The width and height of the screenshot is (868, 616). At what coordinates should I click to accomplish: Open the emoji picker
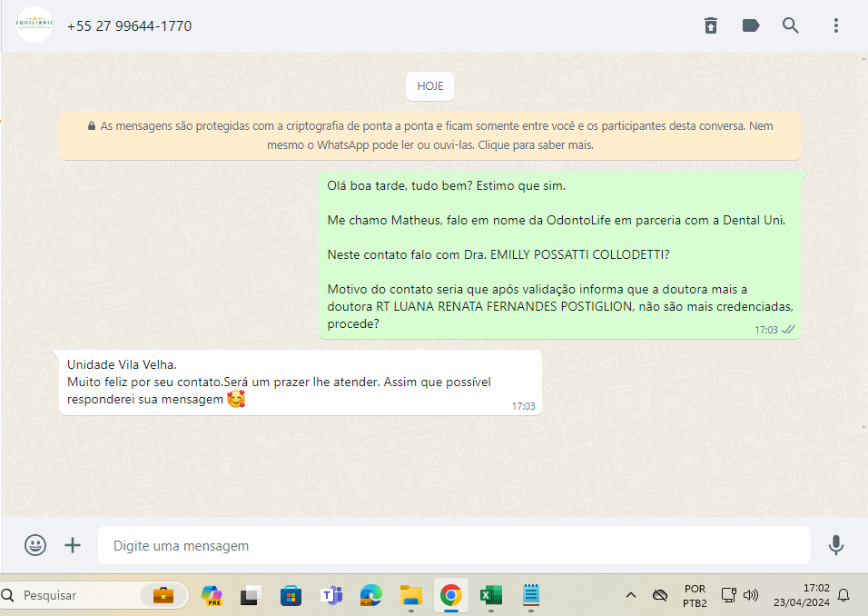(x=35, y=545)
